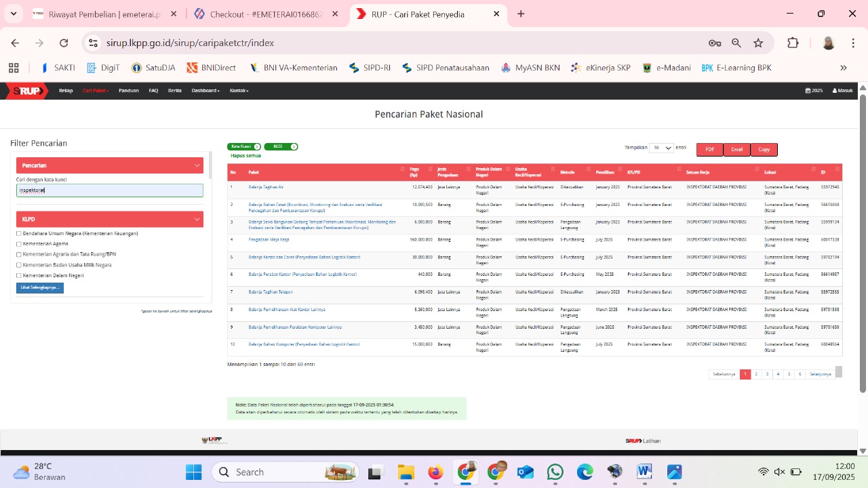The height and width of the screenshot is (488, 868).
Task: Open the Tampilkan entries count dropdown
Action: point(661,148)
